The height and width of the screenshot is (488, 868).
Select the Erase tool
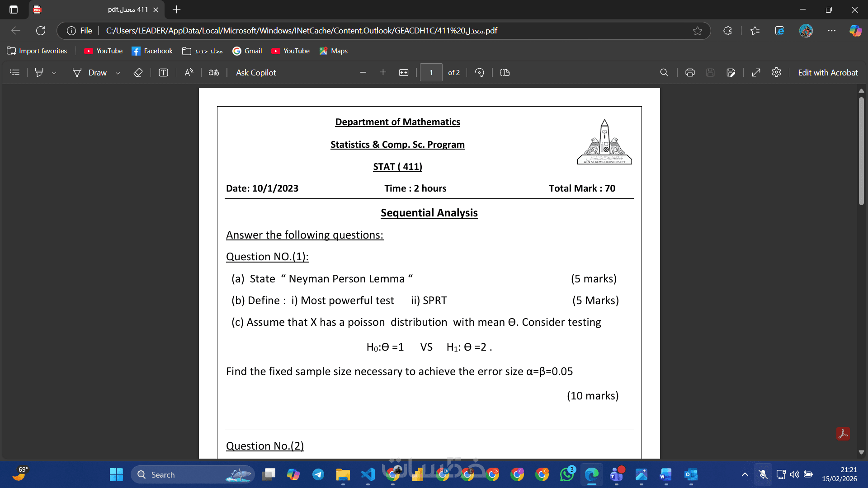pos(138,72)
